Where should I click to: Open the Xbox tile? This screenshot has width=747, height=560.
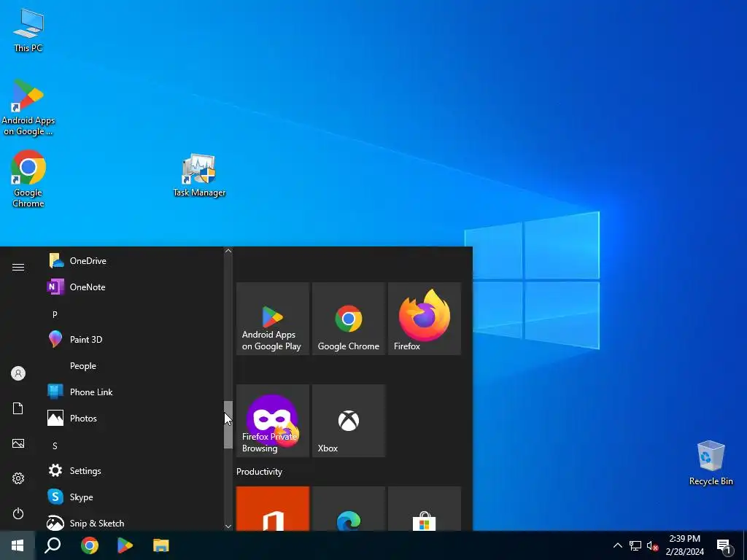(349, 421)
